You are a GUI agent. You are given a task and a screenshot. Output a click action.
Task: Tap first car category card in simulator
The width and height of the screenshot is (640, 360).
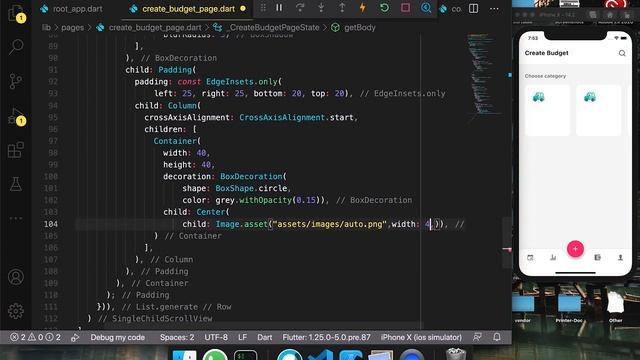coord(547,110)
